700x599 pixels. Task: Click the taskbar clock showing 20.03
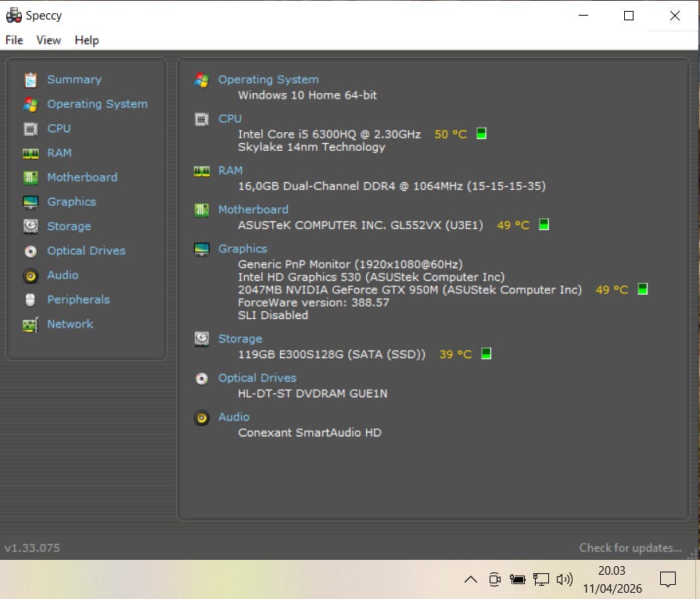[612, 570]
